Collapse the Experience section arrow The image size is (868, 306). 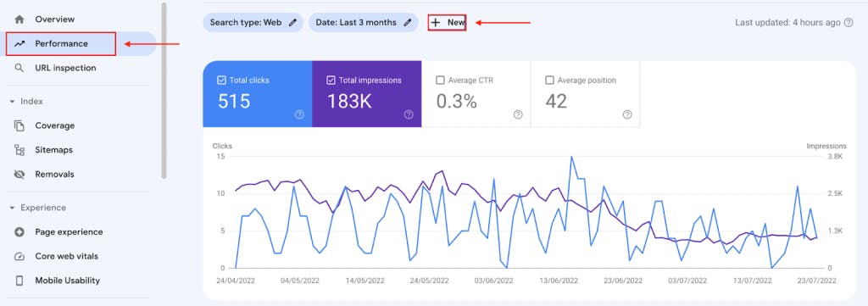[12, 208]
